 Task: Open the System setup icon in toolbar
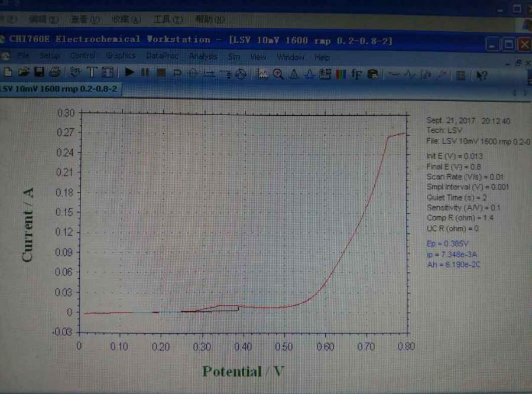(x=75, y=72)
